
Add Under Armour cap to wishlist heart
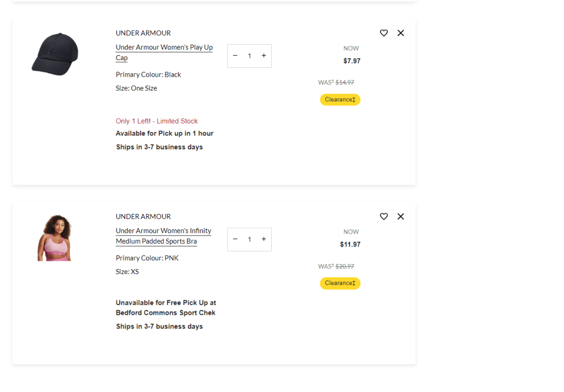pyautogui.click(x=384, y=33)
